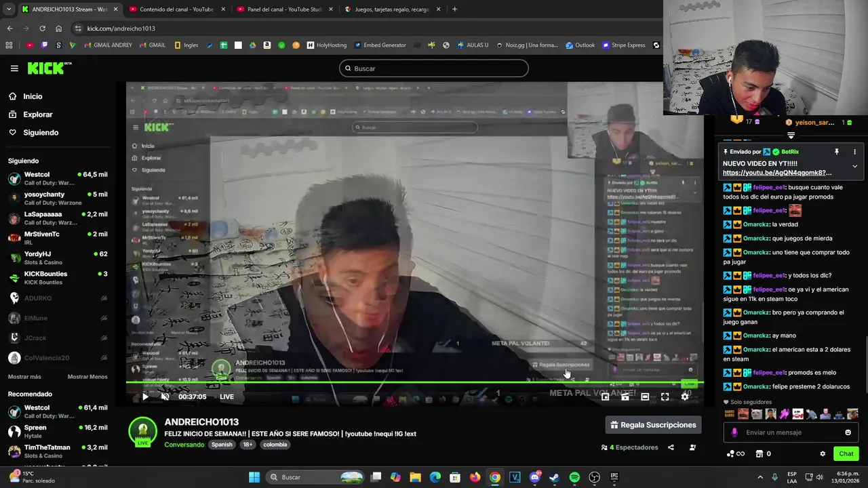Image resolution: width=868 pixels, height=488 pixels.
Task: Open Spotify from the taskbar
Action: point(574,477)
